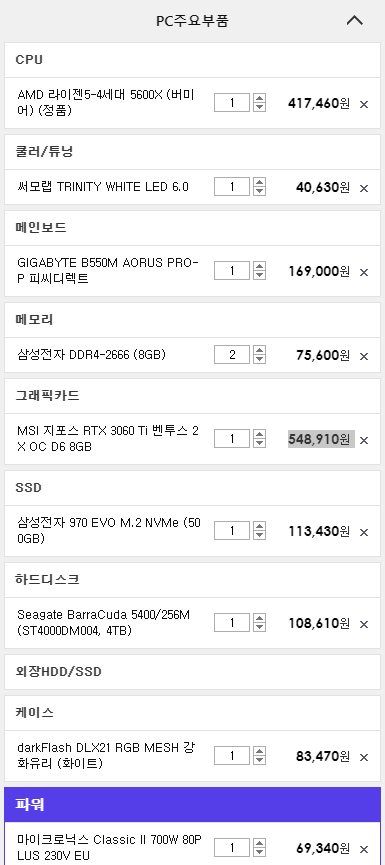Click the highlighted 548,910원 price
This screenshot has width=385, height=865.
pyautogui.click(x=321, y=439)
